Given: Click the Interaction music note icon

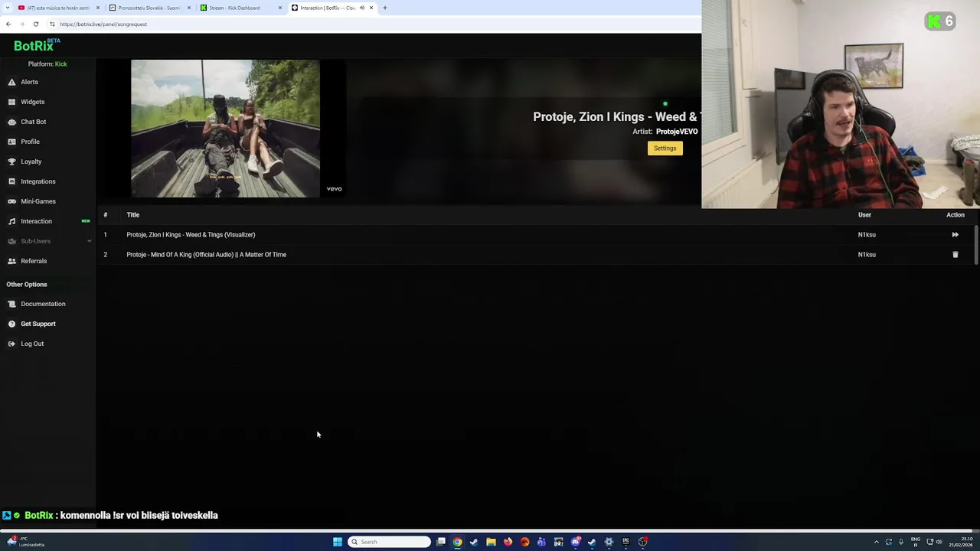Looking at the screenshot, I should pyautogui.click(x=11, y=221).
